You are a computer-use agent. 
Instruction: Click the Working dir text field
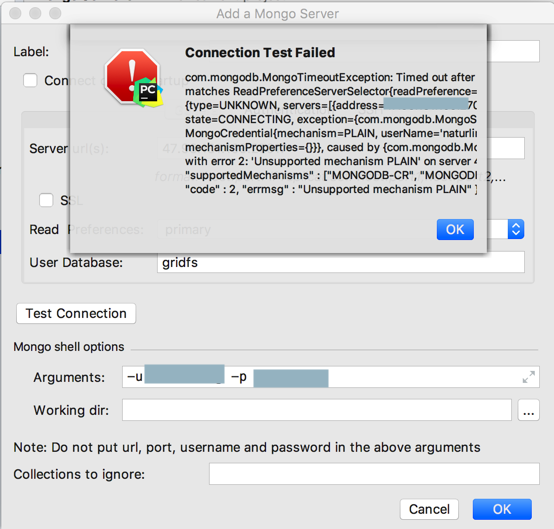tap(317, 410)
